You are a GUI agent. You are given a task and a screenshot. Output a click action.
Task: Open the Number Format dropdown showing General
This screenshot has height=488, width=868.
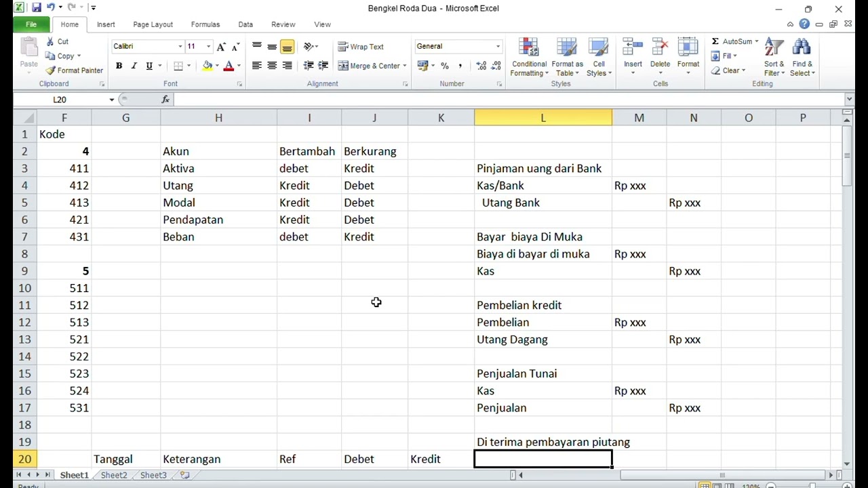click(498, 46)
